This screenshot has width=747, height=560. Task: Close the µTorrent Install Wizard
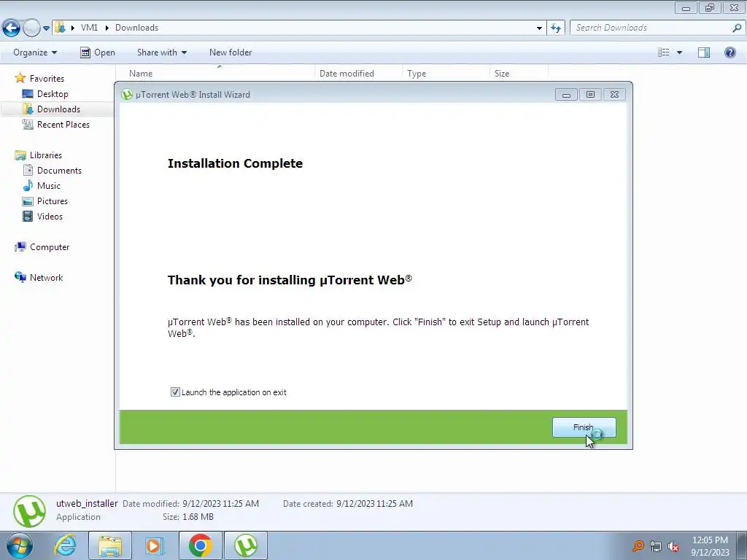click(x=614, y=95)
